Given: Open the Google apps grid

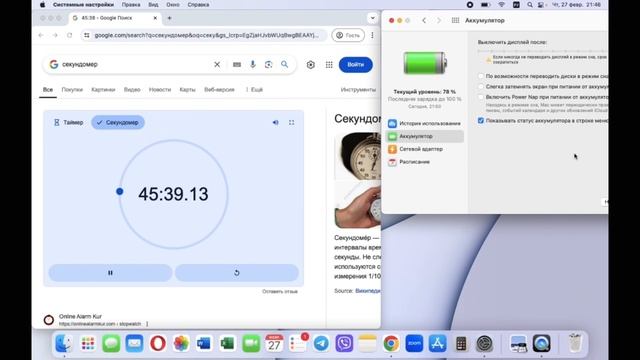Looking at the screenshot, I should (329, 64).
